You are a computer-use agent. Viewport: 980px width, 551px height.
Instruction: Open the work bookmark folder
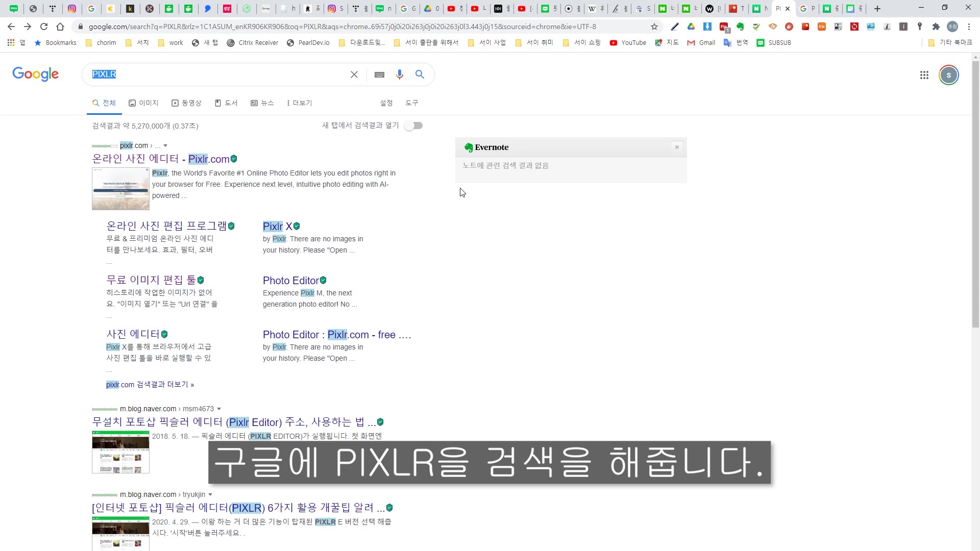[170, 43]
